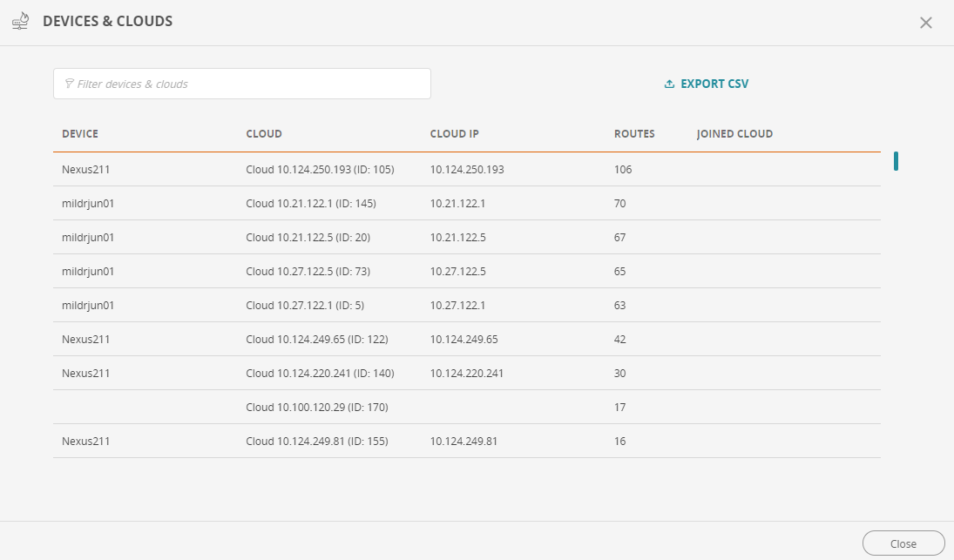The width and height of the screenshot is (954, 560).
Task: Click the cloud IP 10.27.122.5 cell
Action: (457, 272)
